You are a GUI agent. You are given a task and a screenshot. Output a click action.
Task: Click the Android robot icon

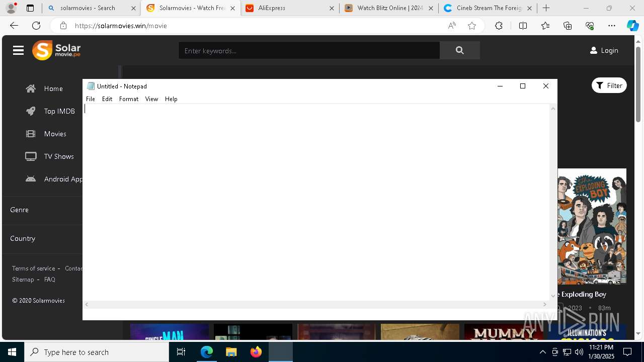coord(31,179)
